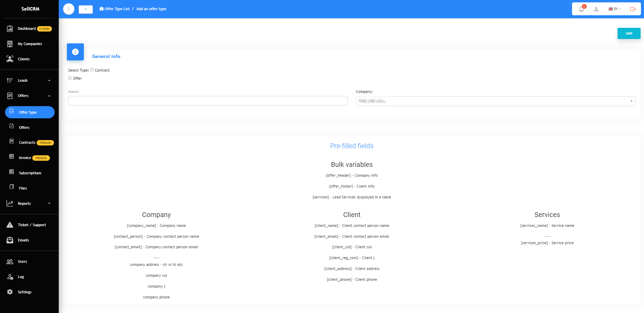Click the Settings gear icon
644x313 pixels.
(x=10, y=292)
